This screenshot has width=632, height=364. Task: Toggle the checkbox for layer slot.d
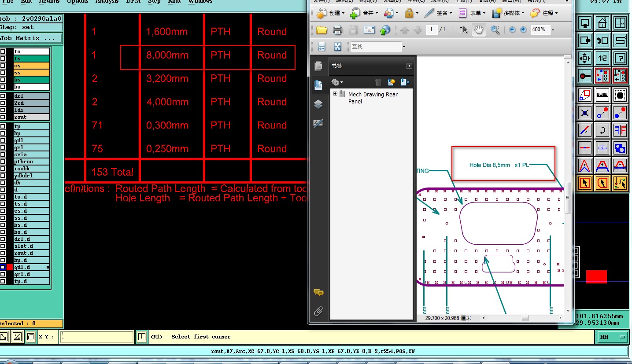(3, 246)
